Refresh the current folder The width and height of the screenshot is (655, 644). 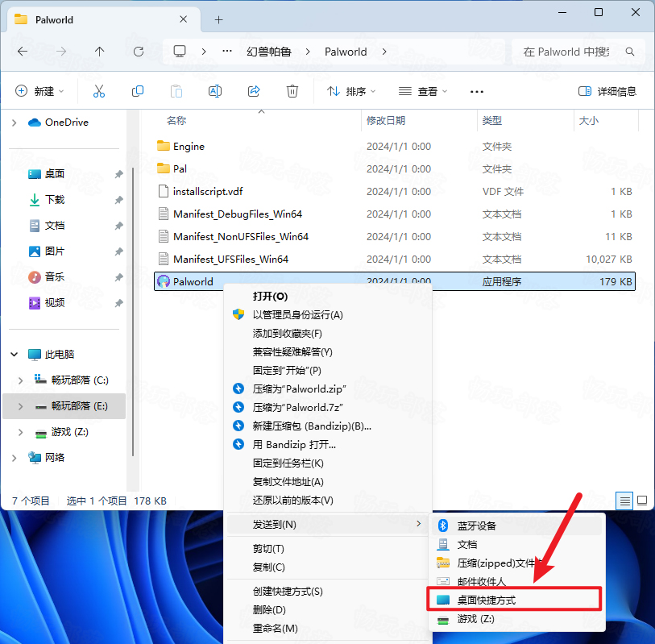139,52
